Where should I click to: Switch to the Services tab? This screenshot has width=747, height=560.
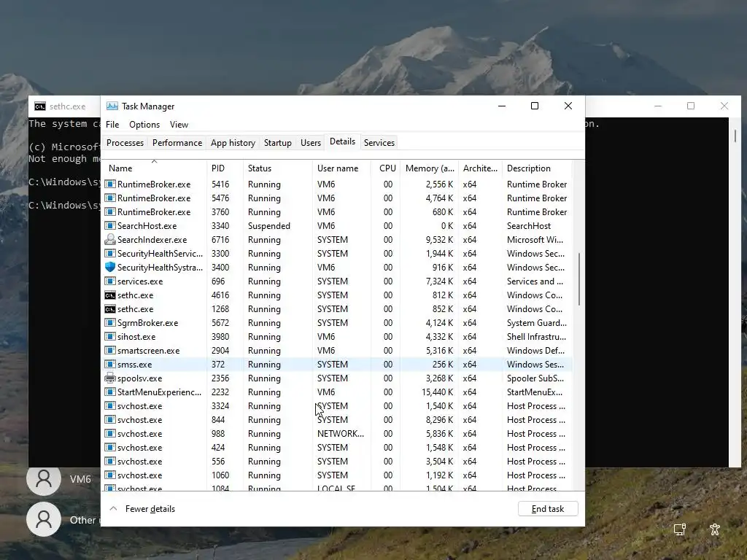pyautogui.click(x=379, y=143)
